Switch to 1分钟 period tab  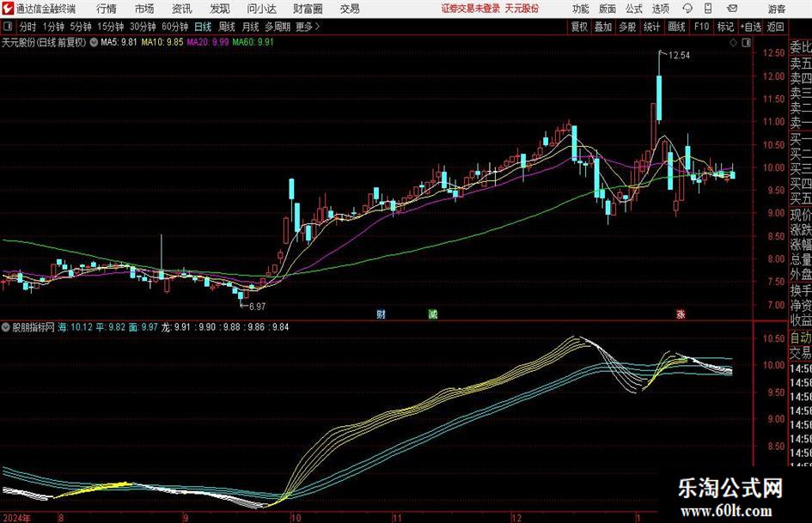[53, 27]
